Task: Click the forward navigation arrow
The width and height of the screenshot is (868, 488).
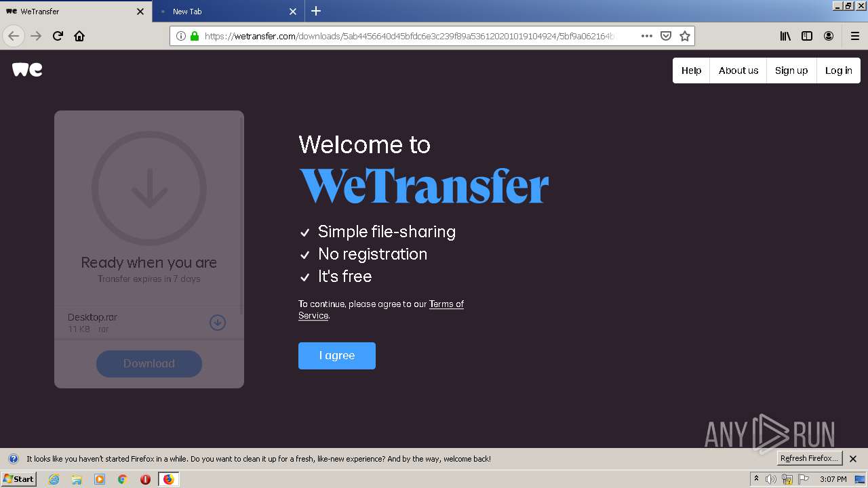Action: tap(36, 36)
